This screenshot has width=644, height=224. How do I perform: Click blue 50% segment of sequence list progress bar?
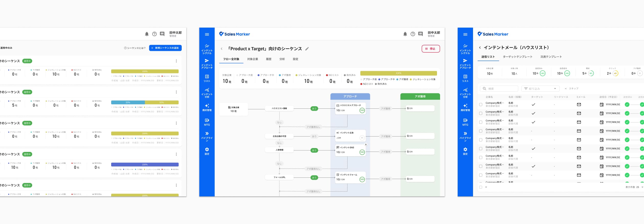(128, 102)
